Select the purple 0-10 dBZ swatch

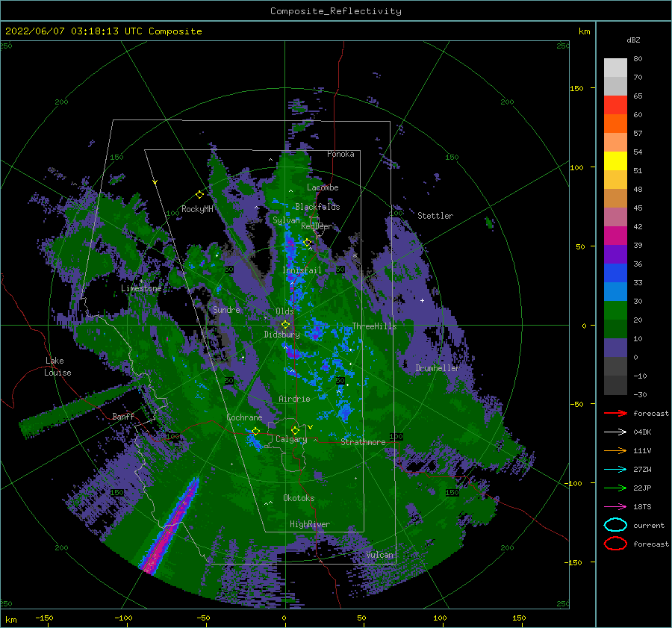coord(615,348)
